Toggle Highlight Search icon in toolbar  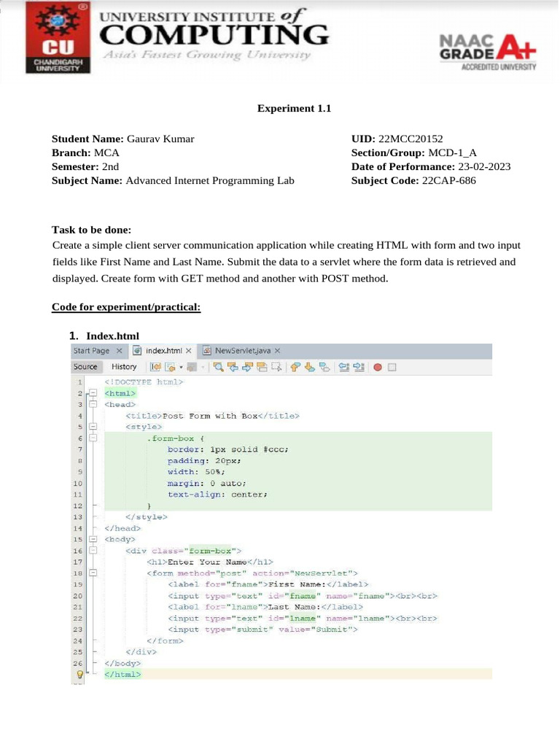tap(262, 368)
